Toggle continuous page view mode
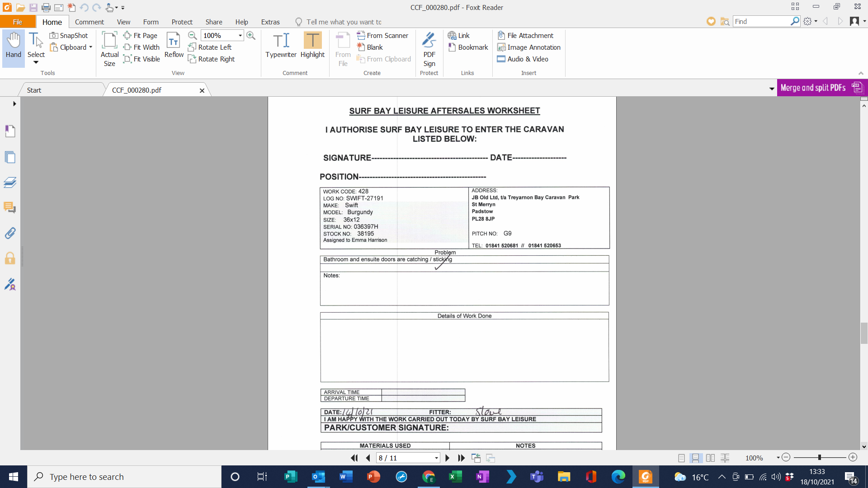The height and width of the screenshot is (488, 868). click(x=696, y=458)
